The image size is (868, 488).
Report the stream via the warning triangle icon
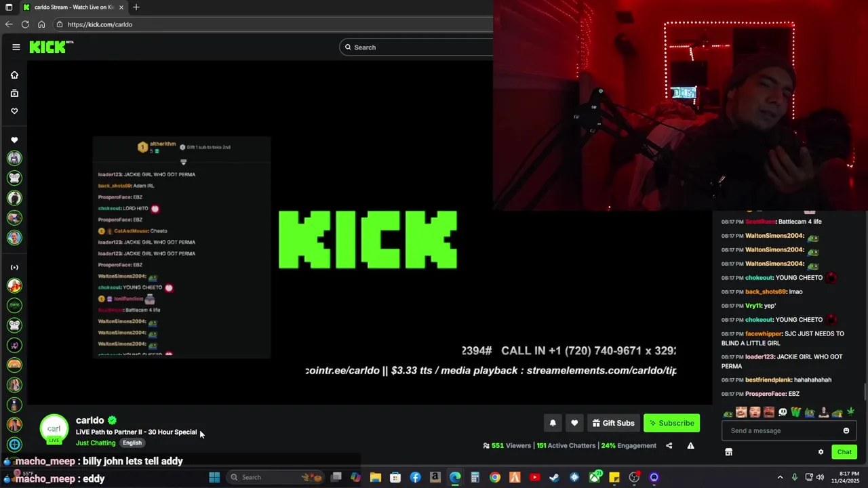click(690, 445)
